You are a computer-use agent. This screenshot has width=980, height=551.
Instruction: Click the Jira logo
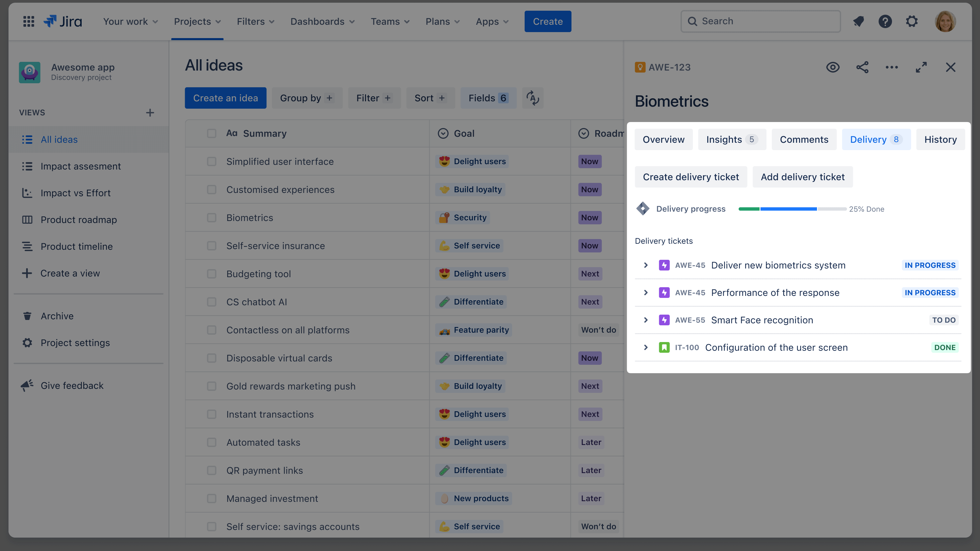point(62,21)
